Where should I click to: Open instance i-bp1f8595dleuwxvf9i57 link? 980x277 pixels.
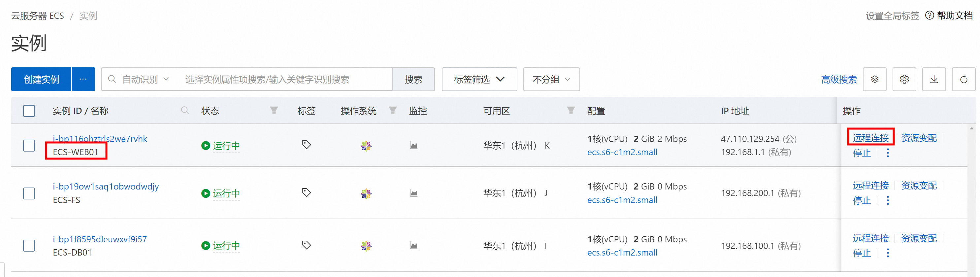coord(100,239)
